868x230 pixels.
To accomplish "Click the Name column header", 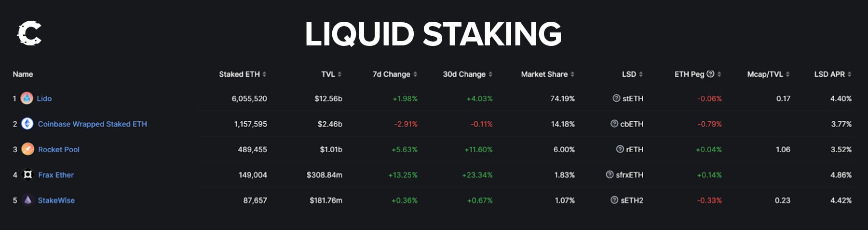I will (x=23, y=74).
